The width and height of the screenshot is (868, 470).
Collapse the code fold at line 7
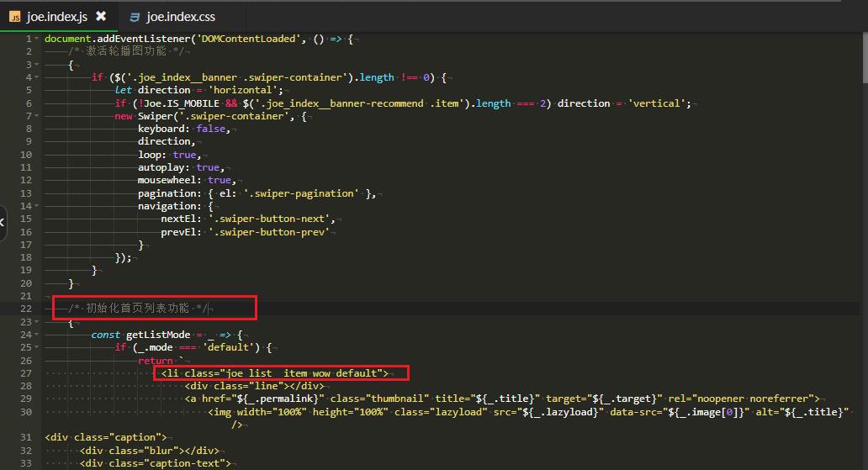(x=36, y=116)
